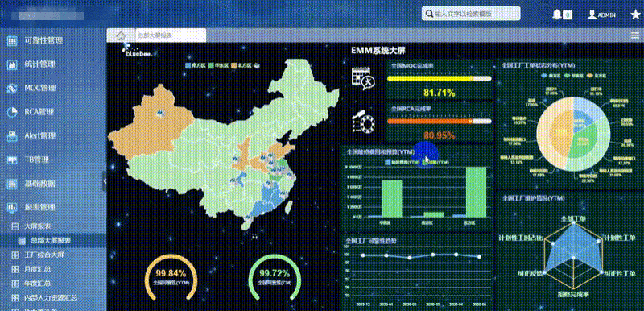Viewport: 644px width, 311px height.
Task: Click the home icon in the tab bar
Action: [121, 35]
